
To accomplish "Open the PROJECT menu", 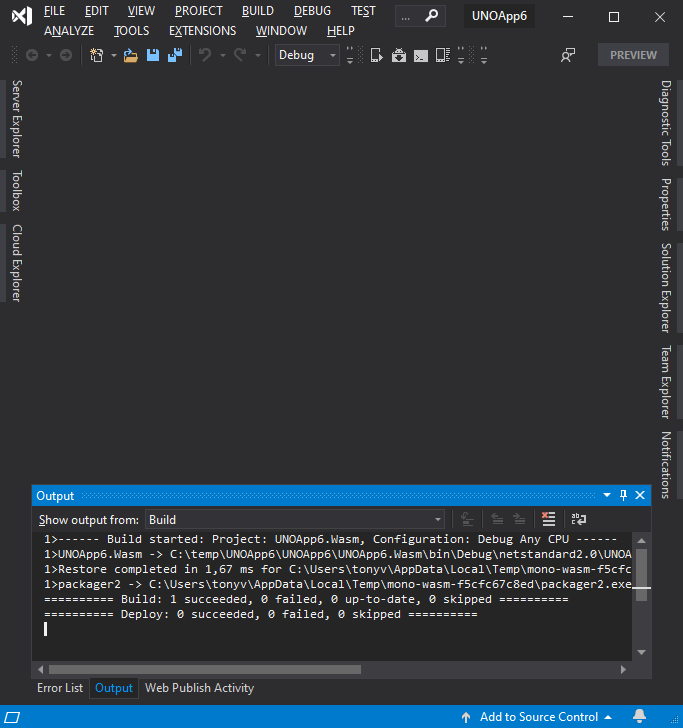I will (x=198, y=11).
